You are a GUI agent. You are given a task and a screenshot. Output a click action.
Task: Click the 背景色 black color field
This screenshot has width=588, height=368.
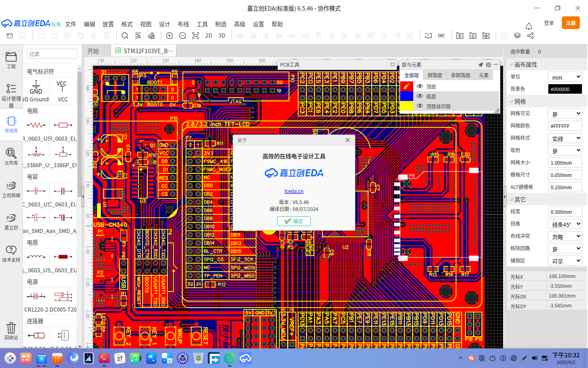tap(565, 89)
